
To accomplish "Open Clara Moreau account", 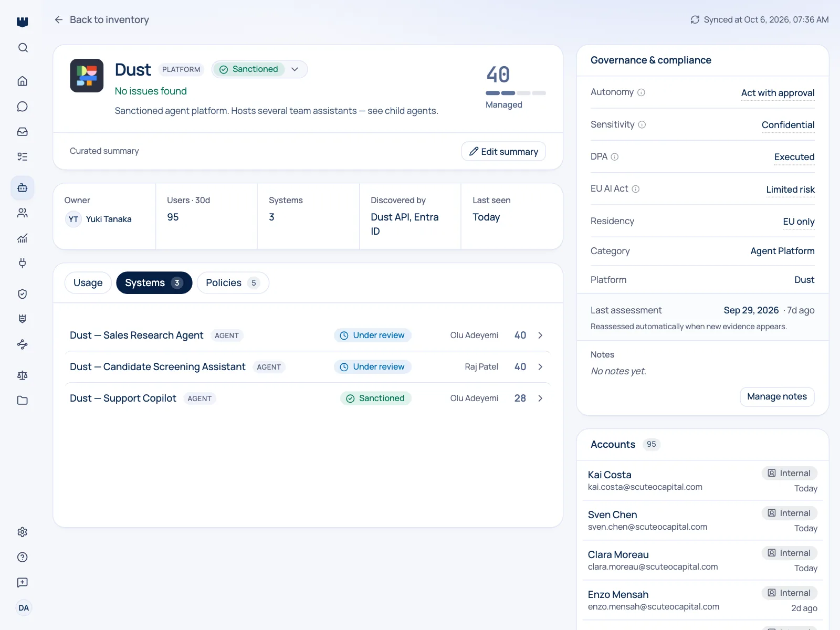I will pyautogui.click(x=702, y=560).
